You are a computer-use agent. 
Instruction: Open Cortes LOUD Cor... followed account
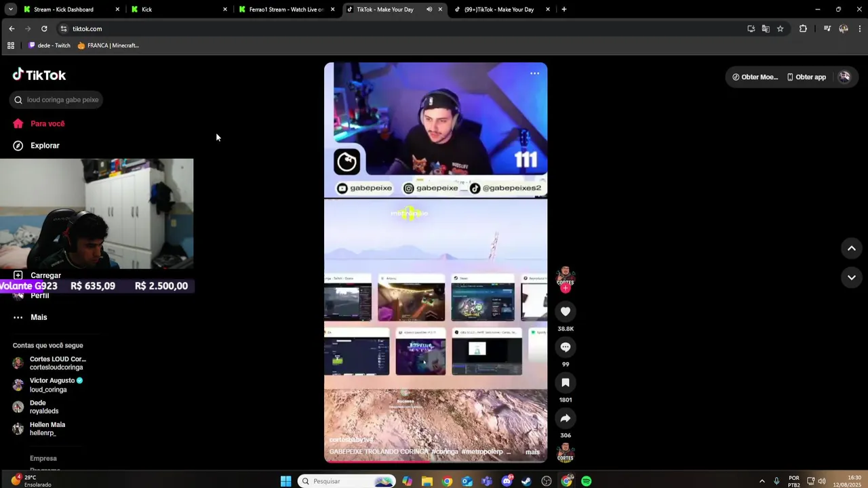tap(50, 363)
